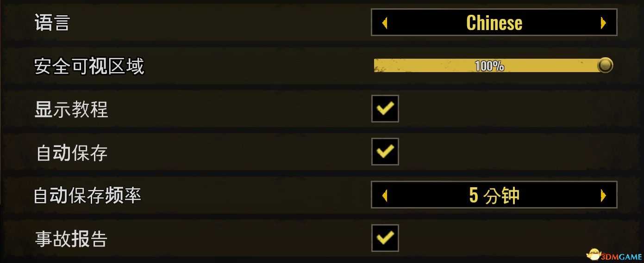Click the 3DMGAME watermark logo
644x263 pixels.
pyautogui.click(x=594, y=255)
